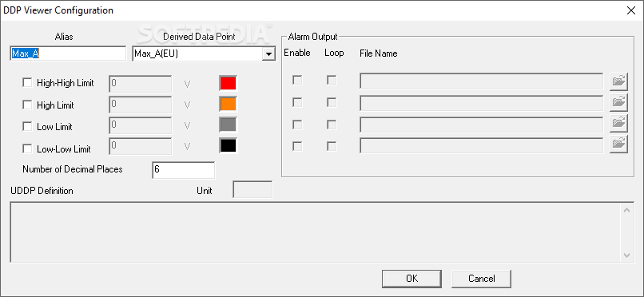
Task: Click the Unit input field
Action: click(x=252, y=189)
